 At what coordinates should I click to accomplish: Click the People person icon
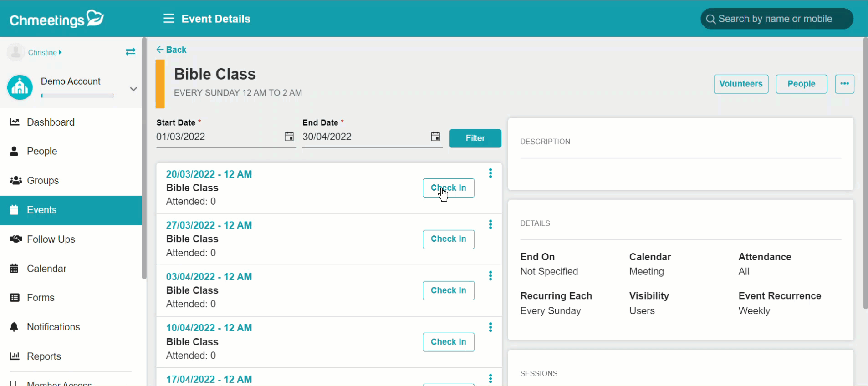[15, 151]
